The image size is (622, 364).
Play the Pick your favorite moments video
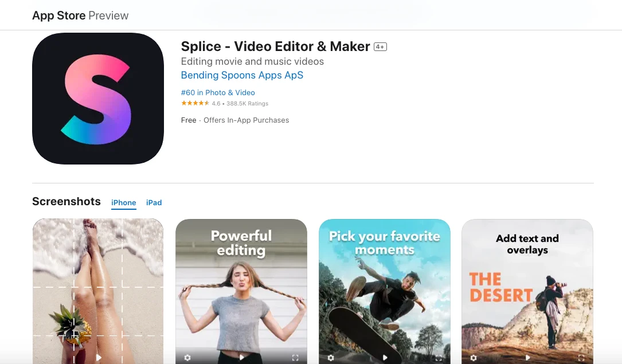[x=385, y=358]
